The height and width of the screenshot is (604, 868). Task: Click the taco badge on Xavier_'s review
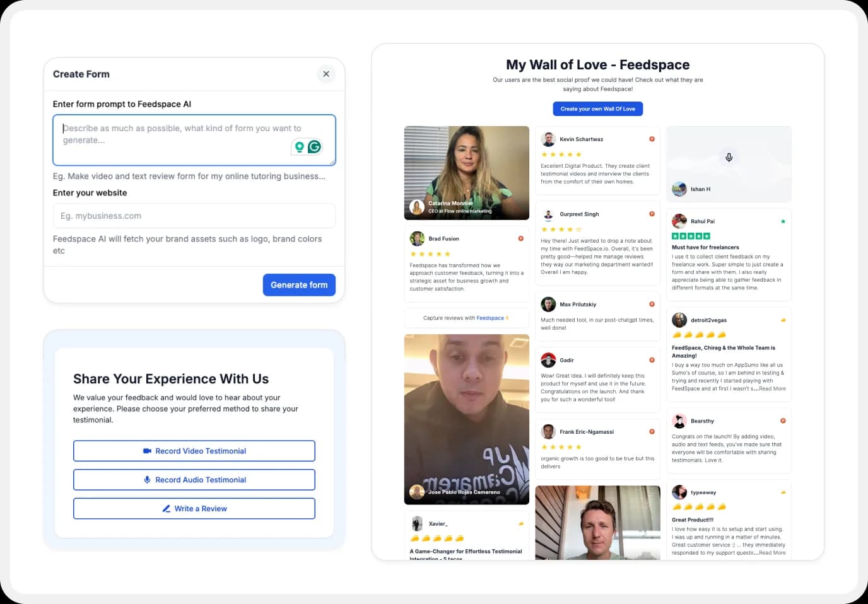[520, 523]
